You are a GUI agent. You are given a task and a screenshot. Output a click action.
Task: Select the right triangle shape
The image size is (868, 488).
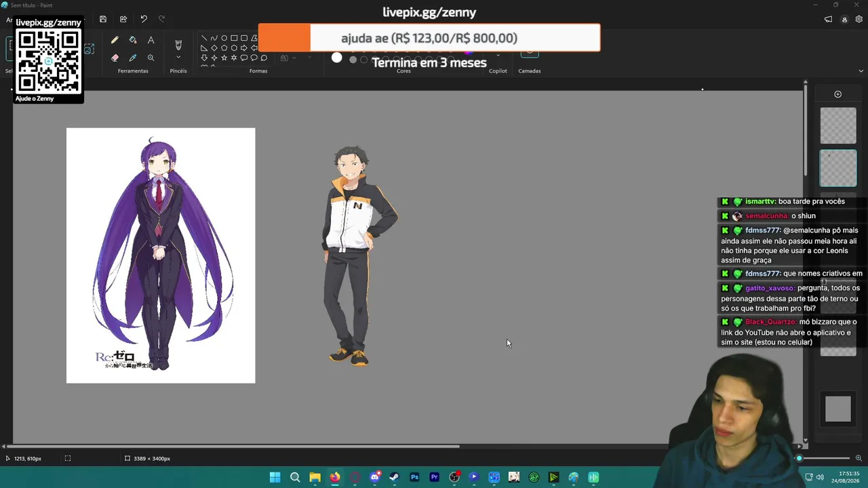pyautogui.click(x=204, y=48)
